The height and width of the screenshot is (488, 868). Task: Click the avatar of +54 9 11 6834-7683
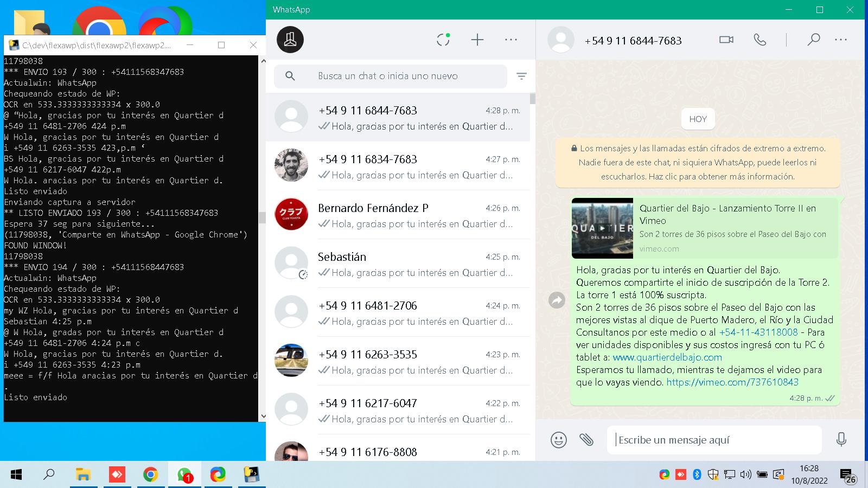[x=291, y=165]
